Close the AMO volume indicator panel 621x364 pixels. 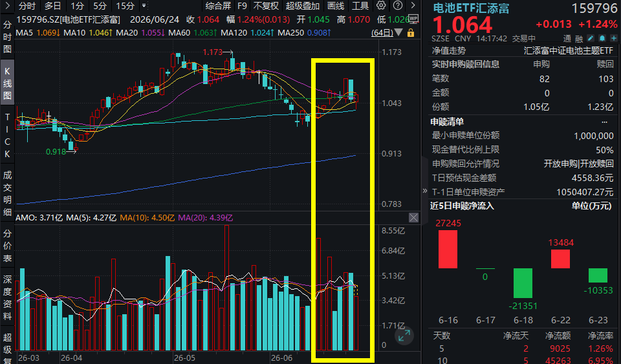pyautogui.click(x=413, y=217)
